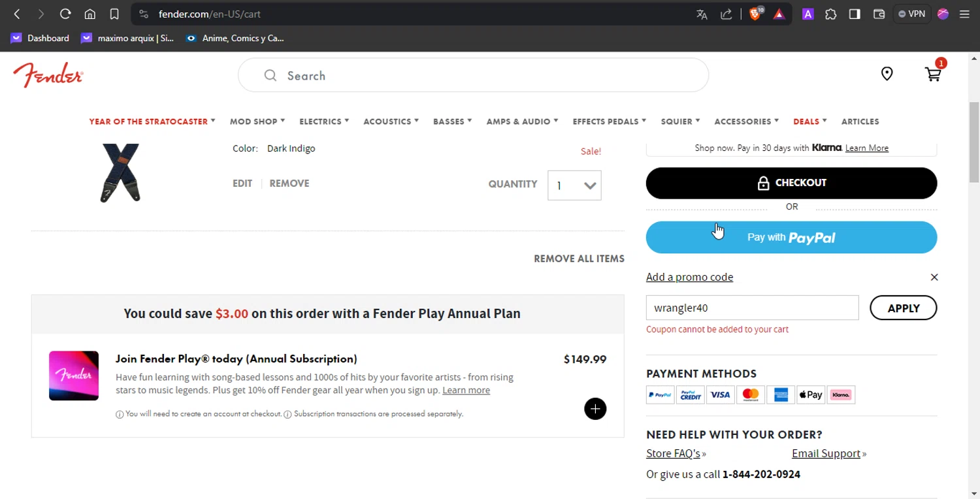
Task: Click the promo code input field
Action: pyautogui.click(x=752, y=308)
